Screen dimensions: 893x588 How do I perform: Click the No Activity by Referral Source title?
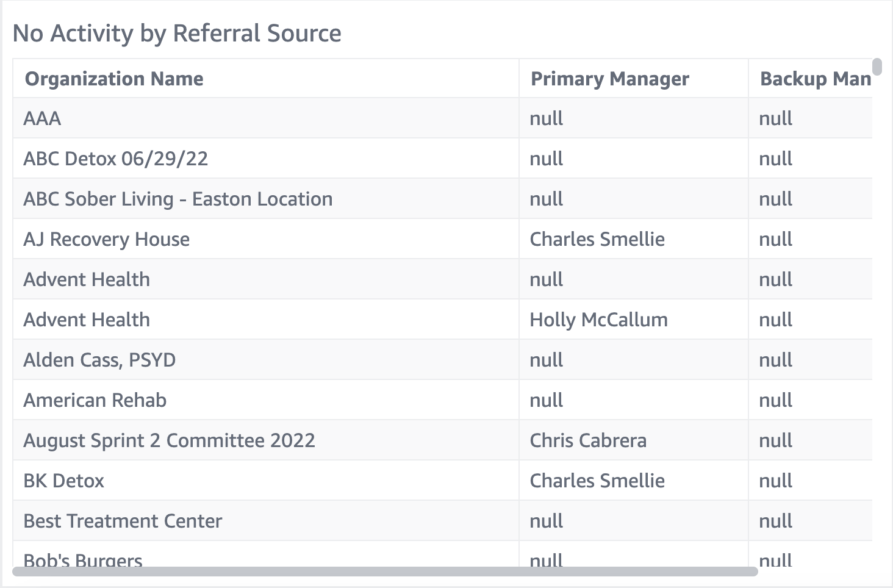(177, 34)
